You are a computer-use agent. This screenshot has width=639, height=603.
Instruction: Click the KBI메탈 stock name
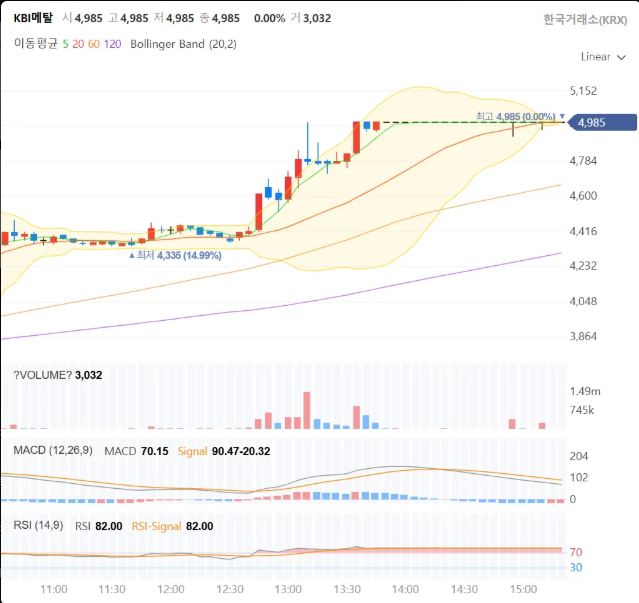(x=33, y=18)
